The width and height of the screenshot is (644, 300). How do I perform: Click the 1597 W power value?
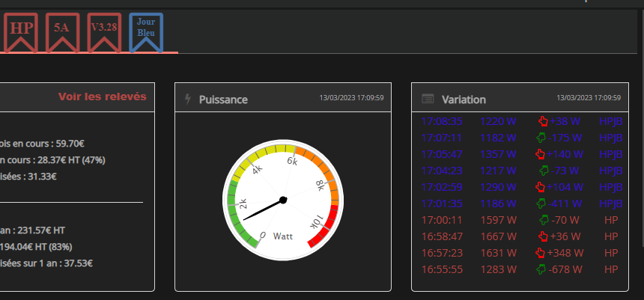click(x=498, y=220)
